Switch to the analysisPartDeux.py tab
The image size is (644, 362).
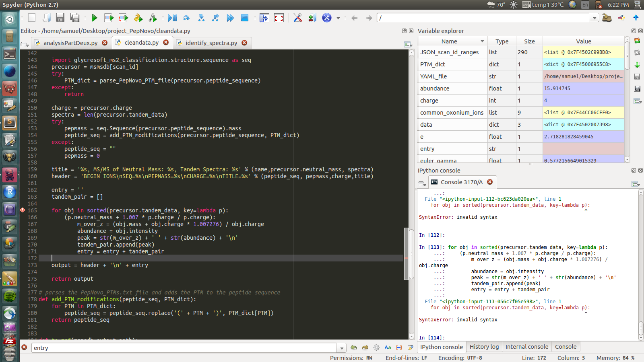(x=70, y=43)
